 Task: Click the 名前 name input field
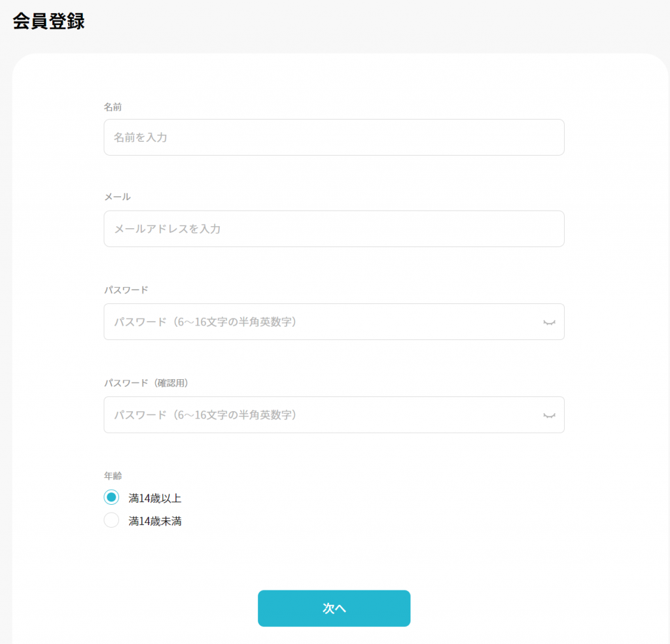click(334, 137)
